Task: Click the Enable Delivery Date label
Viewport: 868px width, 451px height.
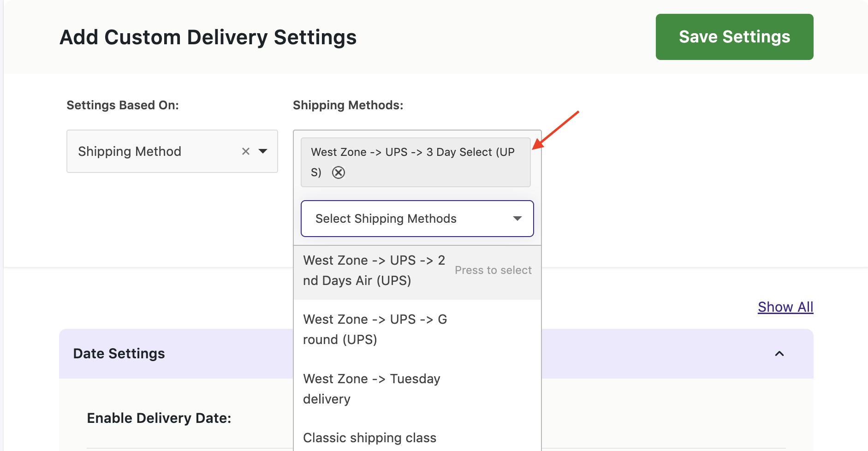Action: pyautogui.click(x=159, y=418)
